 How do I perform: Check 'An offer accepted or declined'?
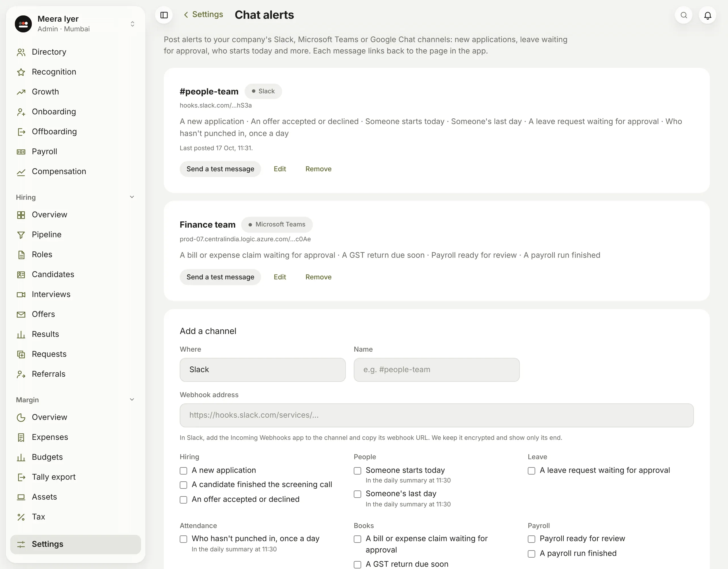(183, 500)
